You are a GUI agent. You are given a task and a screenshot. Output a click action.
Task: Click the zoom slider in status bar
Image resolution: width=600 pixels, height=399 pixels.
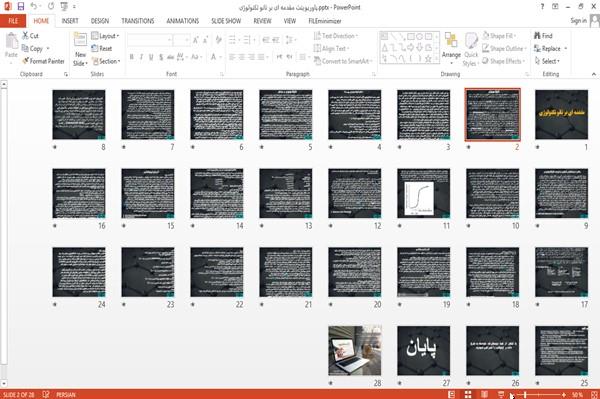click(x=539, y=394)
